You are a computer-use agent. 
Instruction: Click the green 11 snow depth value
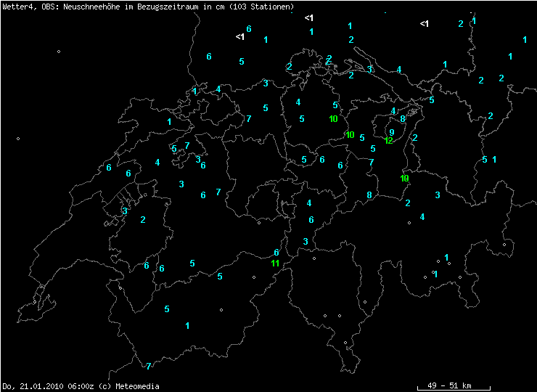click(275, 263)
